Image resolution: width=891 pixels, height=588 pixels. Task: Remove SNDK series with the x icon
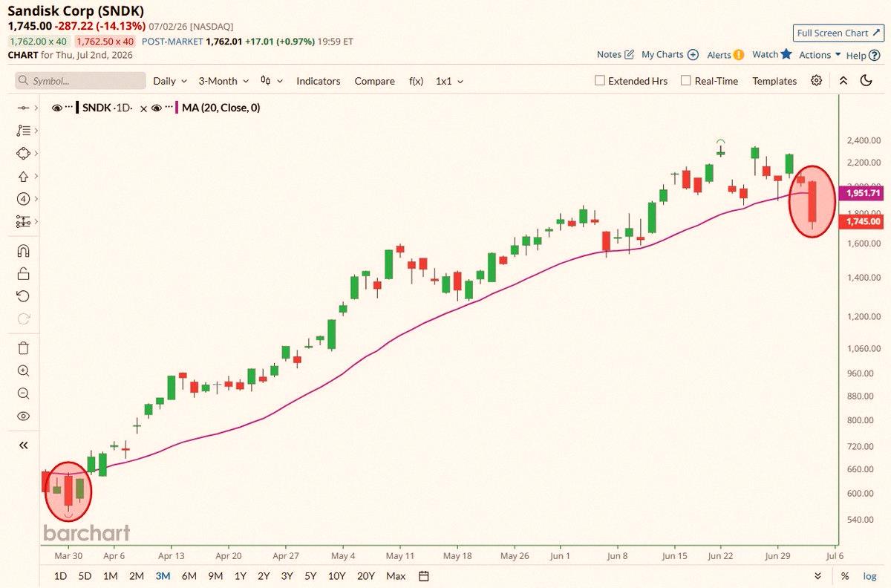pyautogui.click(x=145, y=108)
